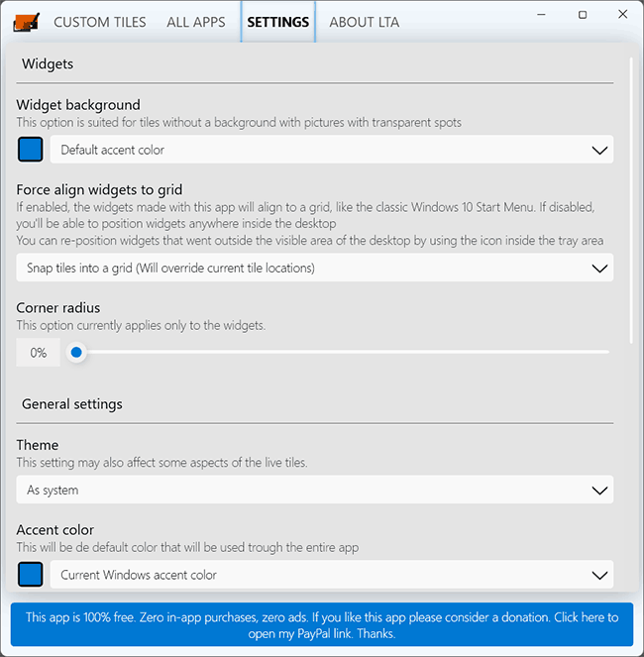This screenshot has height=657, width=644.
Task: Click the settings page vertical scrollbar
Action: pos(631,200)
